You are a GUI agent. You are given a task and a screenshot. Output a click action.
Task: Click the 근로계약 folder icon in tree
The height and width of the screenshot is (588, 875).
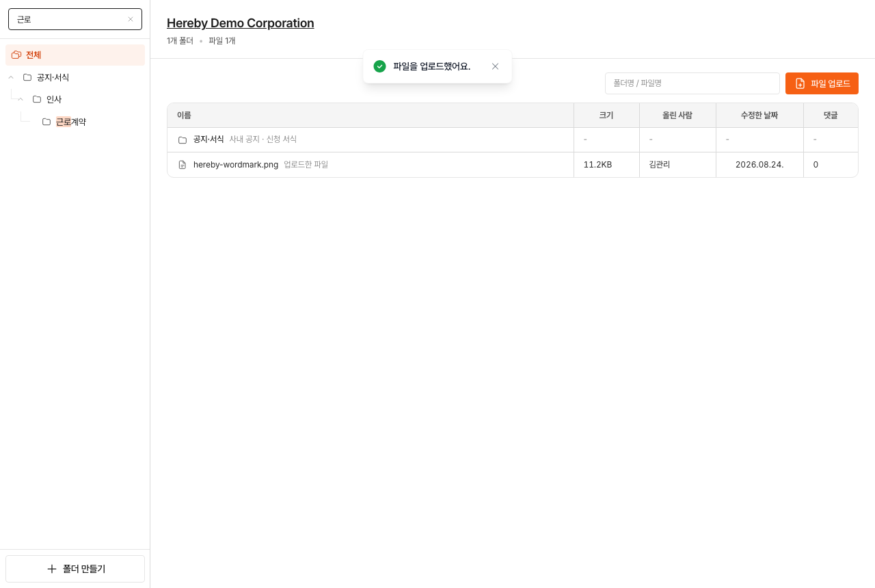click(46, 122)
